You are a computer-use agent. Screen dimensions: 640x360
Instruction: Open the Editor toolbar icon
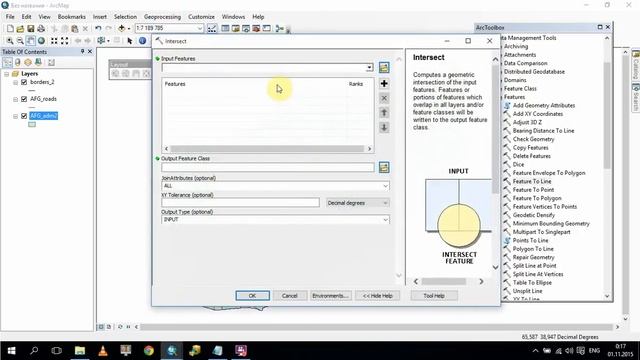212,29
